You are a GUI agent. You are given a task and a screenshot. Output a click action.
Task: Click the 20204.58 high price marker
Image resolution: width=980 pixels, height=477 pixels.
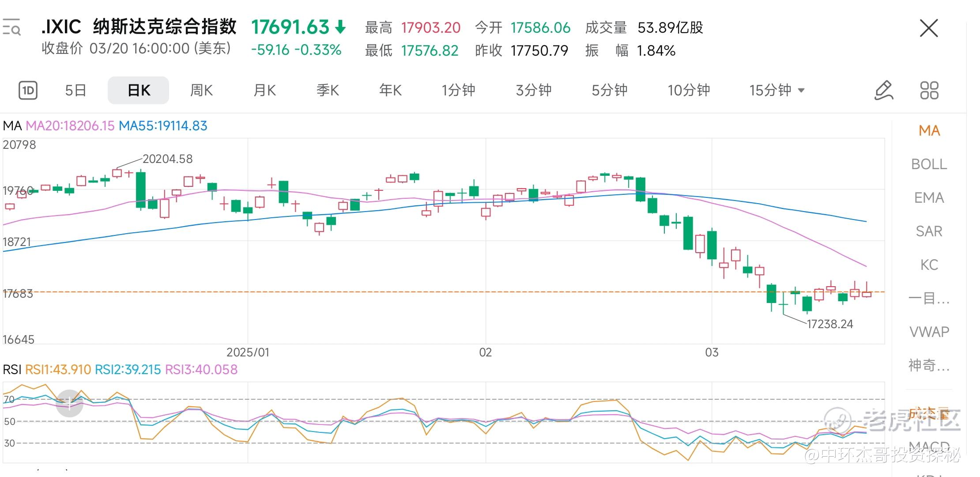(x=168, y=159)
